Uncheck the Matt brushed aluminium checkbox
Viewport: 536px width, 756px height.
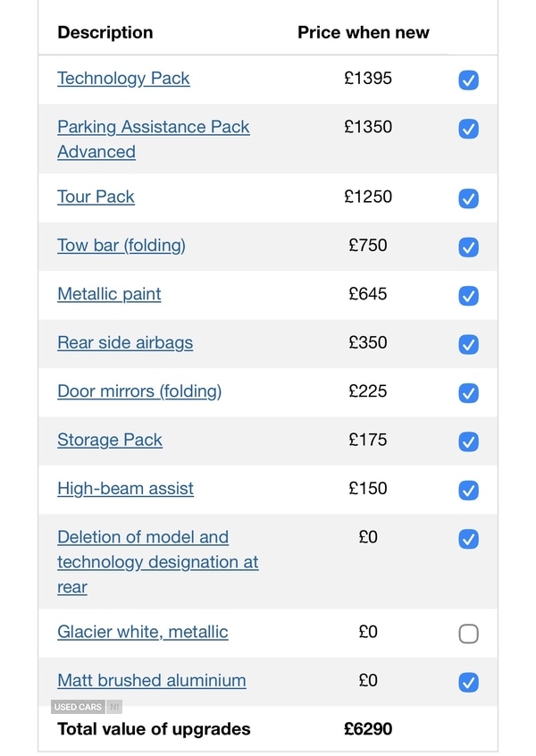click(468, 682)
